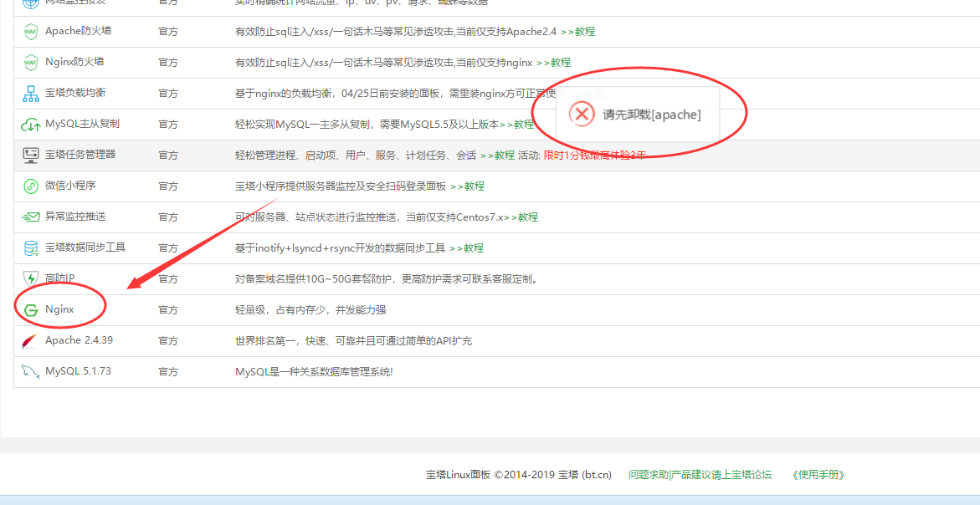This screenshot has width=980, height=505.
Task: Open the 微信小程序 tutorial link
Action: 467,186
